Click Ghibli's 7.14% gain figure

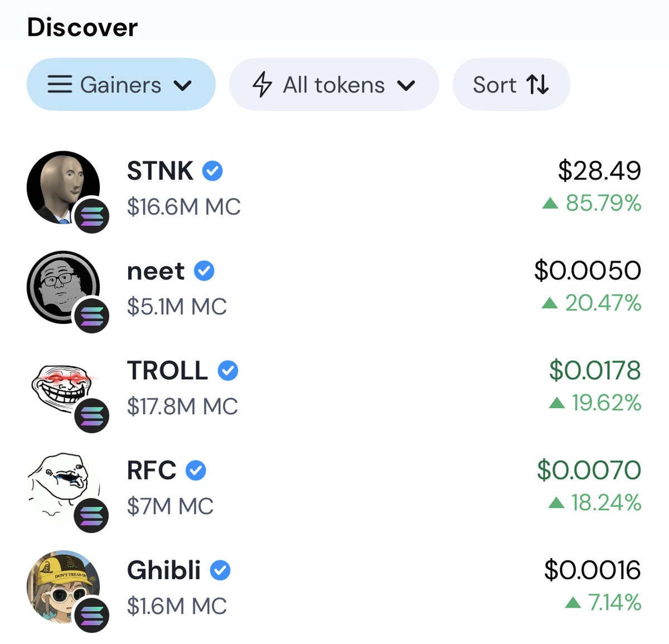coord(603,602)
